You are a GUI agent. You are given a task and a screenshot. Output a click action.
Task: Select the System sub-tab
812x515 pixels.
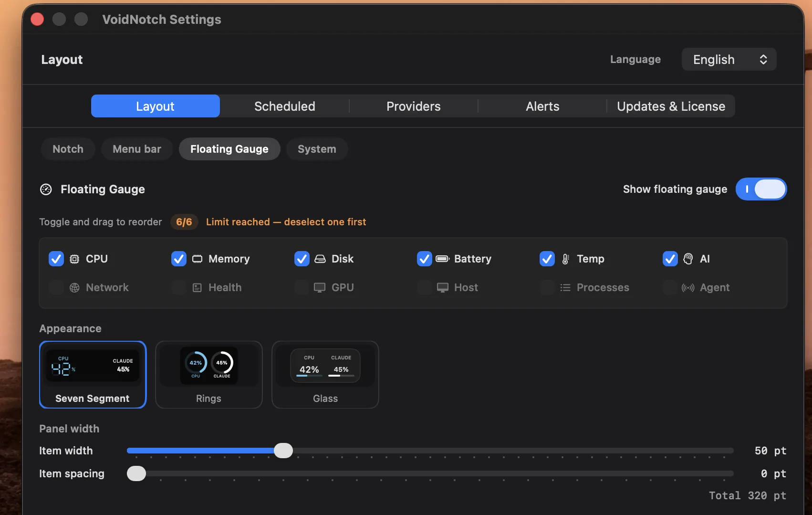coord(317,149)
